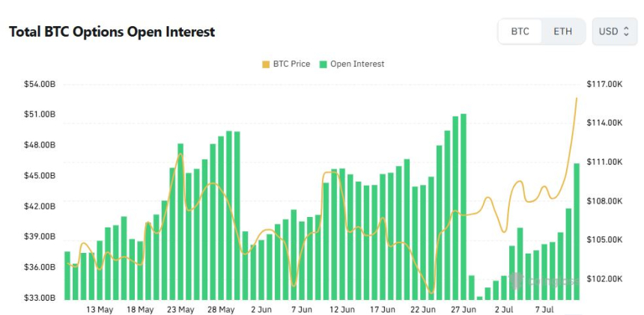Click the watermark logo on the chart

[x=516, y=281]
